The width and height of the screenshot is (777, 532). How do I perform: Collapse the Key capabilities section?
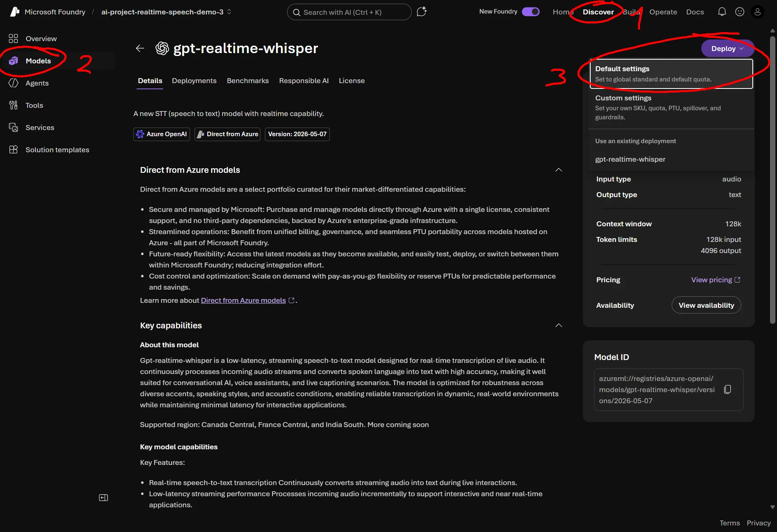(559, 325)
